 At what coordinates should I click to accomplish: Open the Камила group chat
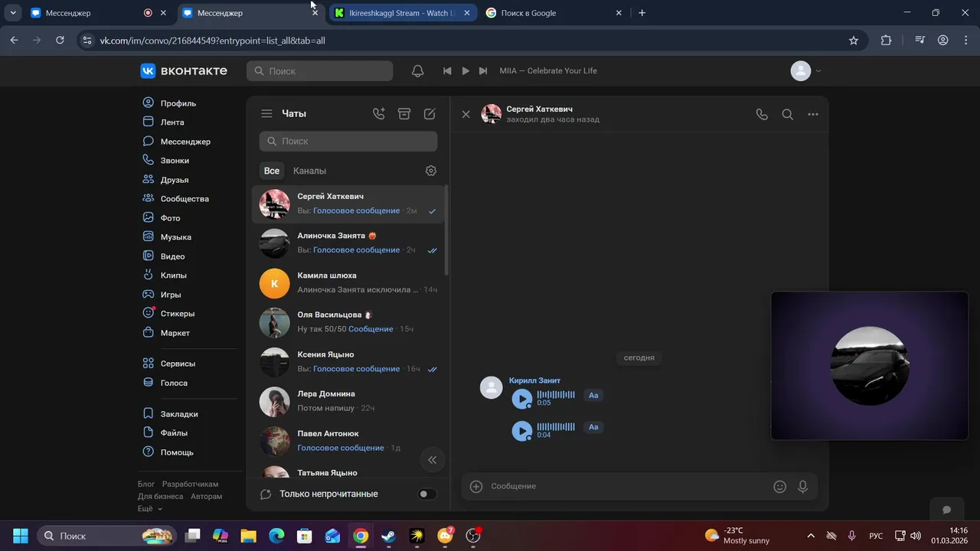click(348, 283)
